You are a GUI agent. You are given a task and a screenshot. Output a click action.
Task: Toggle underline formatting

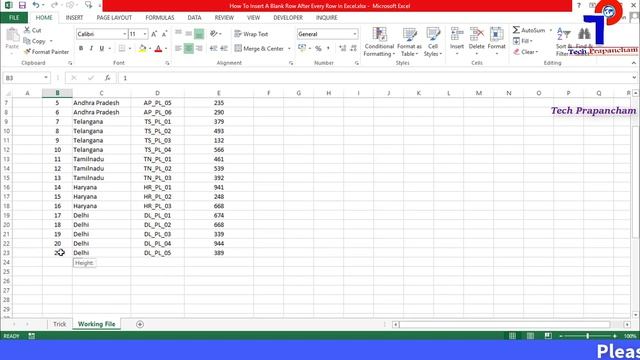click(x=102, y=49)
